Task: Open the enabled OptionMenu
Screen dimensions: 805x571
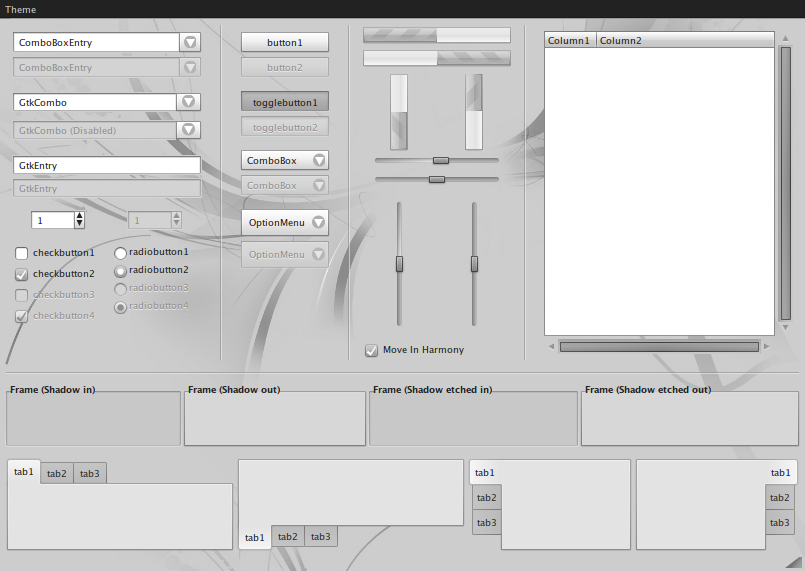Action: point(285,222)
